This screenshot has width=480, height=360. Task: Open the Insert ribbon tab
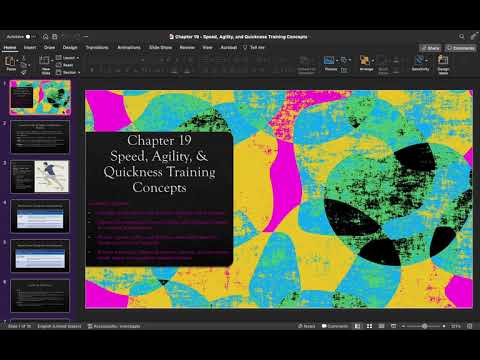click(x=30, y=48)
